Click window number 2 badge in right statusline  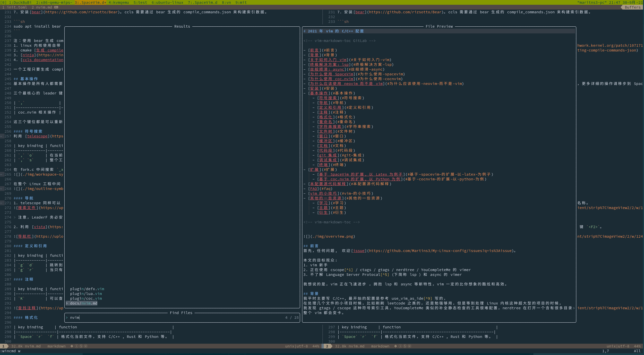[327, 346]
